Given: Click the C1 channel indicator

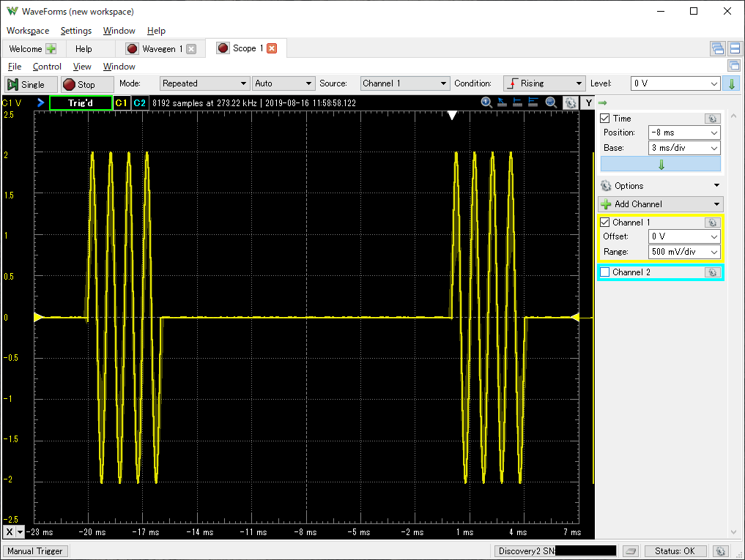Looking at the screenshot, I should tap(121, 102).
